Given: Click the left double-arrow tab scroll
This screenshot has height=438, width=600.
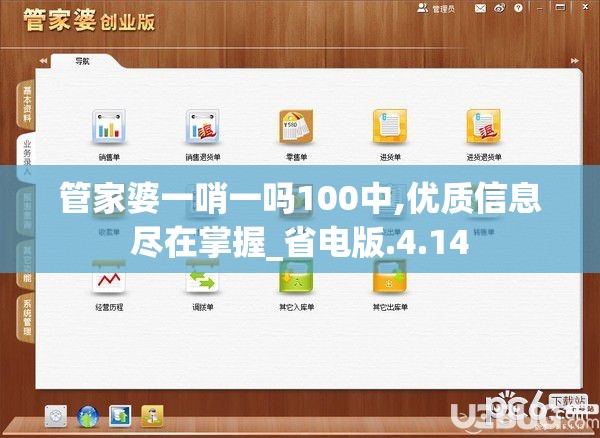Looking at the screenshot, I should click(x=43, y=60).
